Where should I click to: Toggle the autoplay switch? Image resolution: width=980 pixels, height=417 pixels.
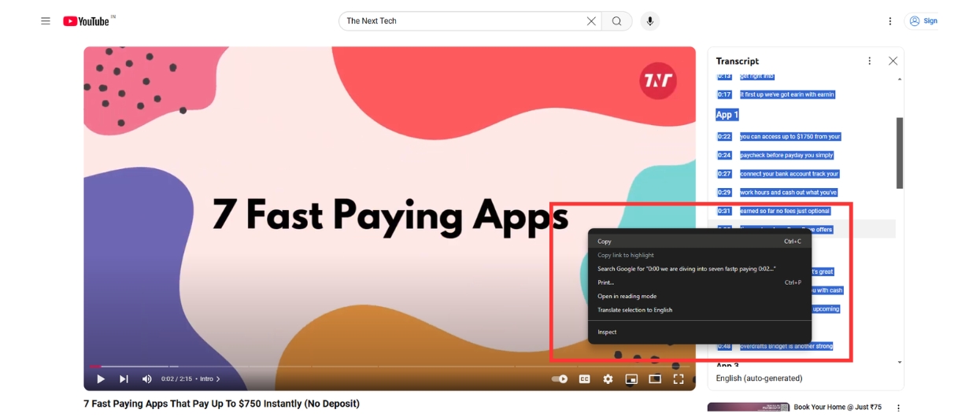pos(560,379)
